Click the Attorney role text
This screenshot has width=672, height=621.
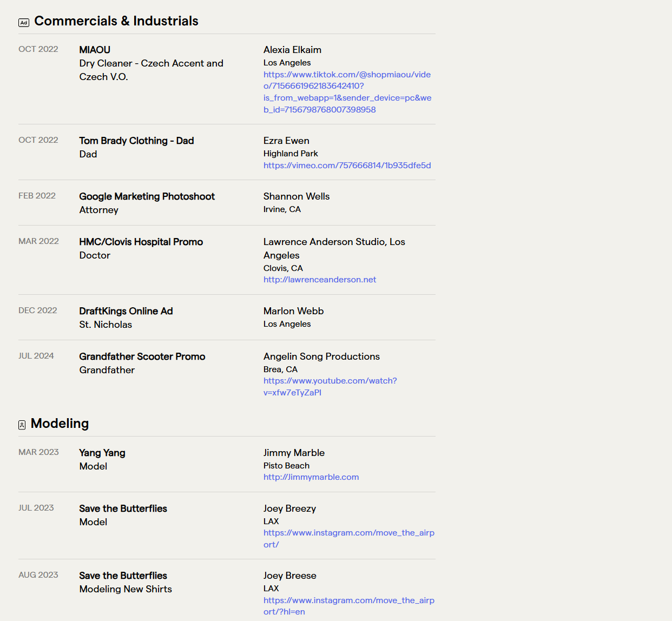click(x=99, y=210)
